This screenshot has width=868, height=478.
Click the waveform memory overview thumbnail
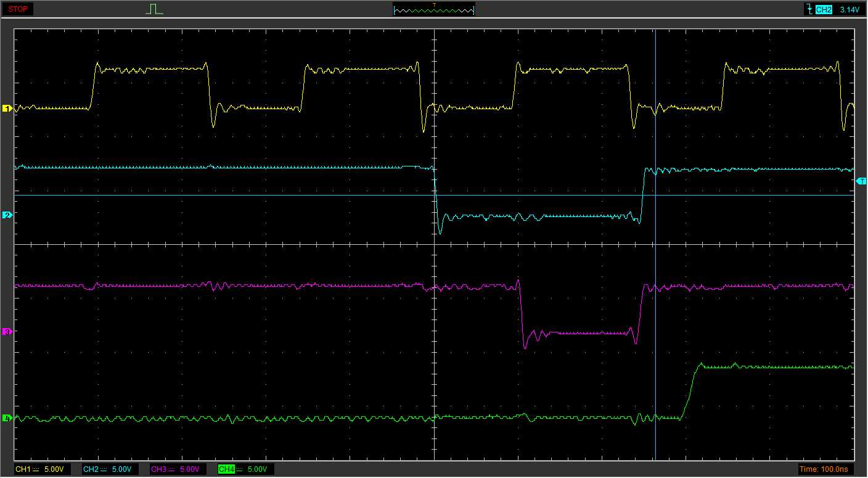(433, 10)
